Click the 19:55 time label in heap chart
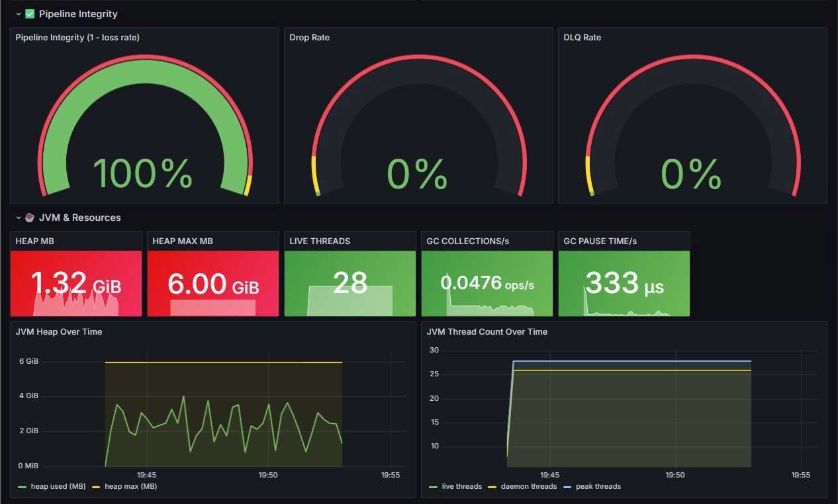The image size is (838, 504). [x=391, y=475]
